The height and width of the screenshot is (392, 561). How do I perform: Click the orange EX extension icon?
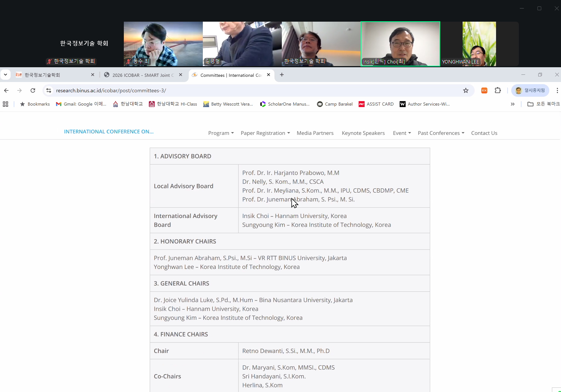pos(484,90)
